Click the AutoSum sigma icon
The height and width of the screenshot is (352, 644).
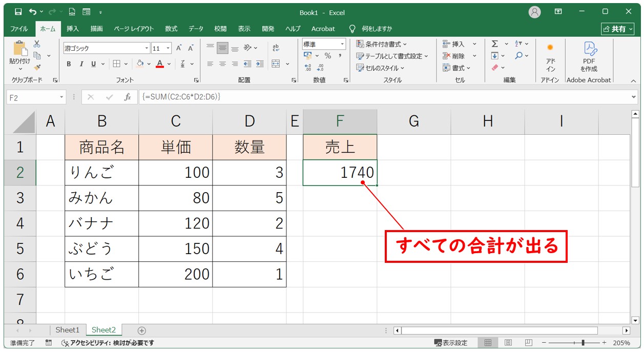point(495,44)
